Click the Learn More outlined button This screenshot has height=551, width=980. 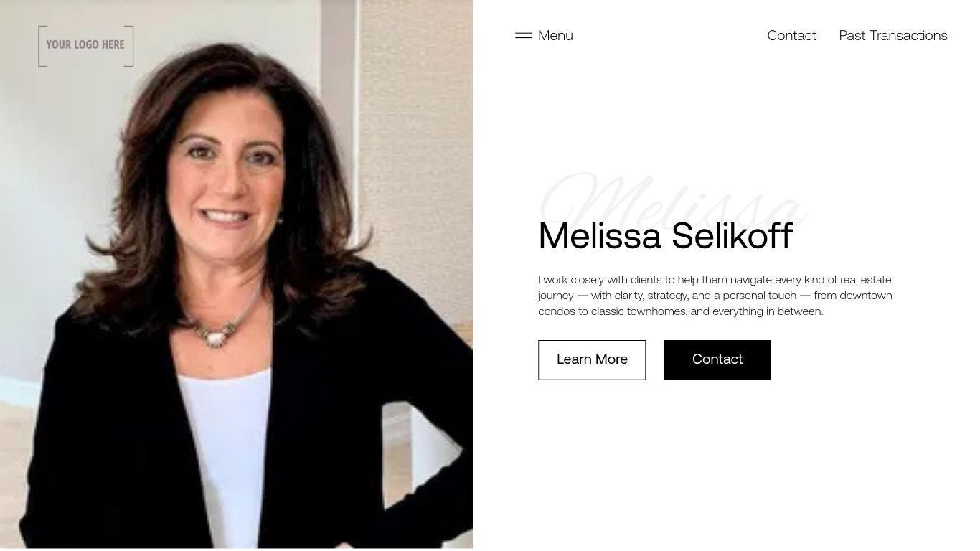click(592, 359)
